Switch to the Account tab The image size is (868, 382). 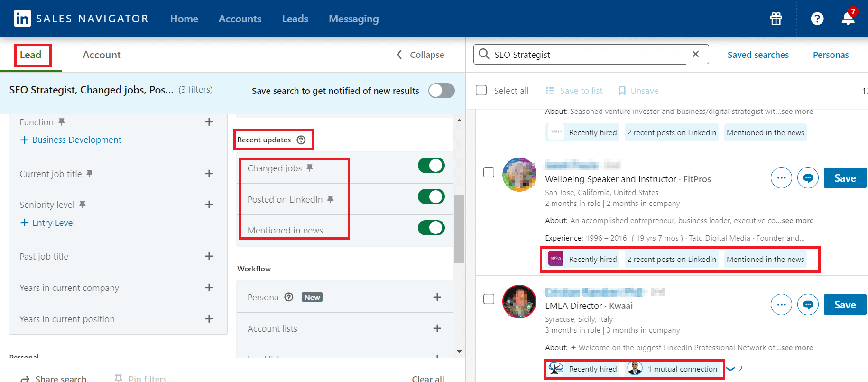102,55
